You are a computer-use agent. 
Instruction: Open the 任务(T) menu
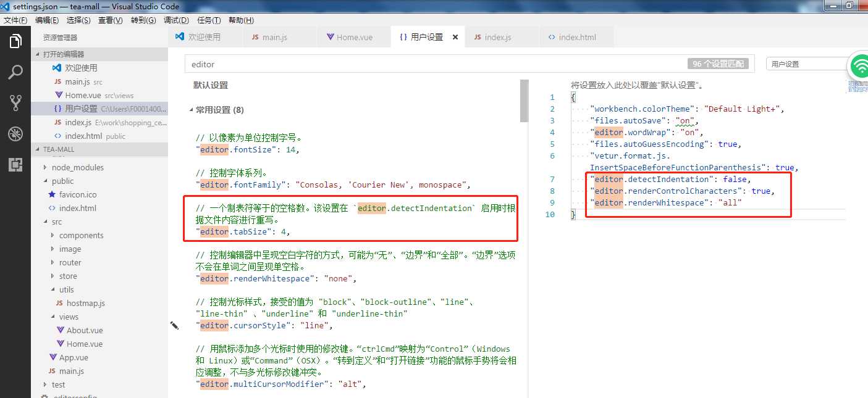[x=209, y=20]
